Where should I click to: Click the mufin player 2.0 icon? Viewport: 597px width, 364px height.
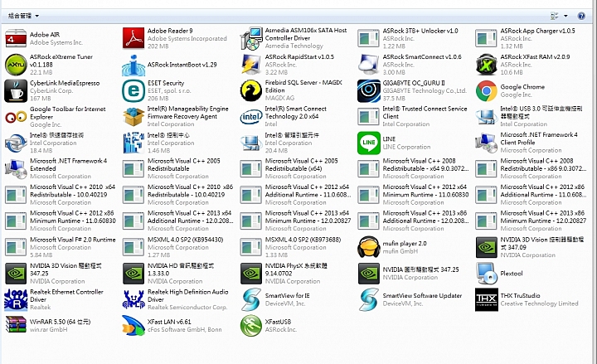point(368,247)
